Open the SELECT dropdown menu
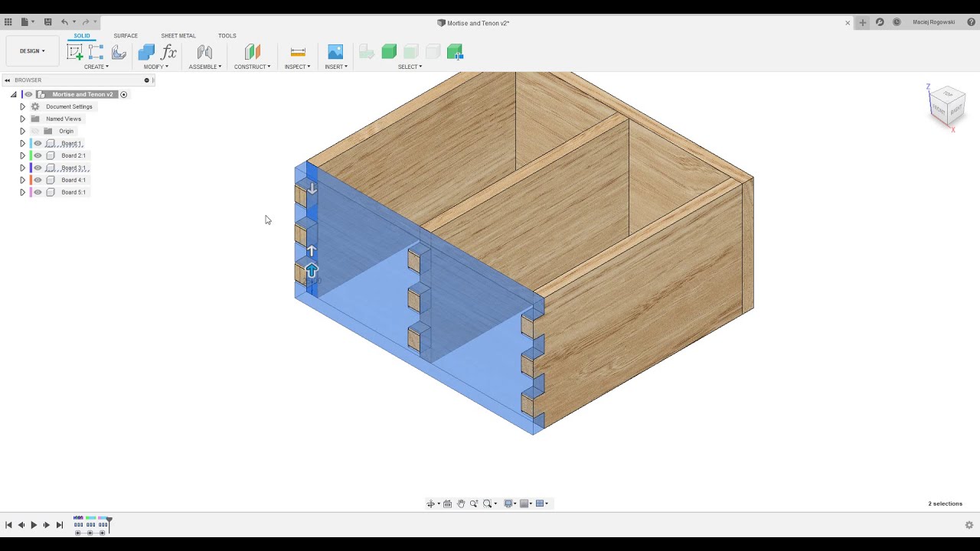The height and width of the screenshot is (551, 980). coord(410,67)
